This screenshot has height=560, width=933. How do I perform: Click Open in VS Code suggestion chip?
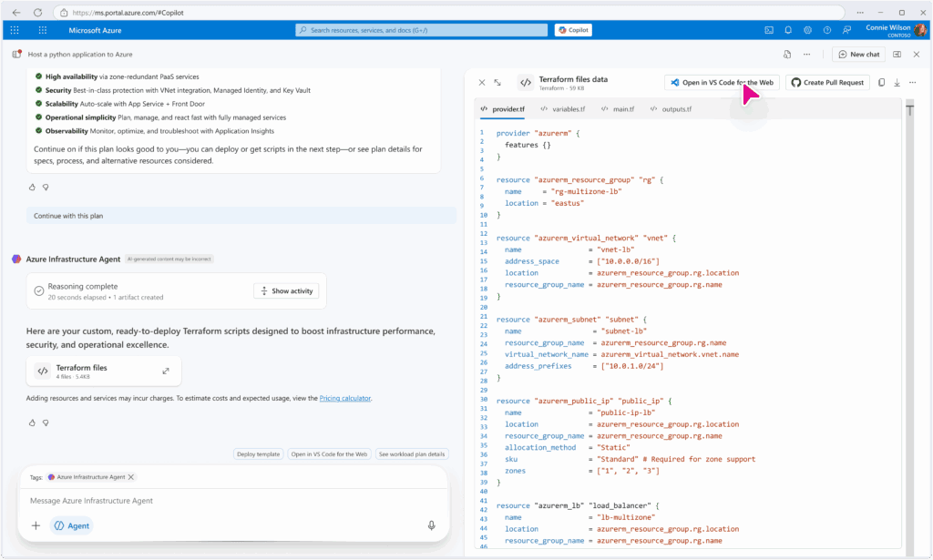[329, 454]
